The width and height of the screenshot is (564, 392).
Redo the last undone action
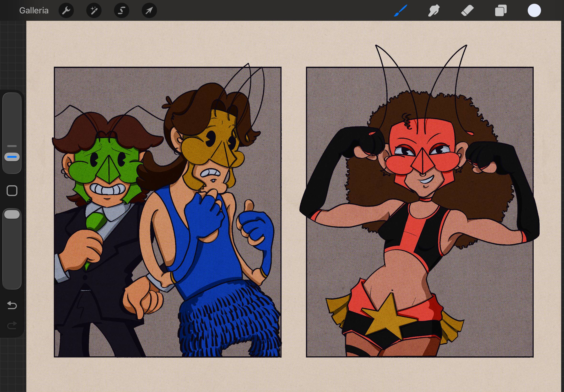(x=12, y=326)
